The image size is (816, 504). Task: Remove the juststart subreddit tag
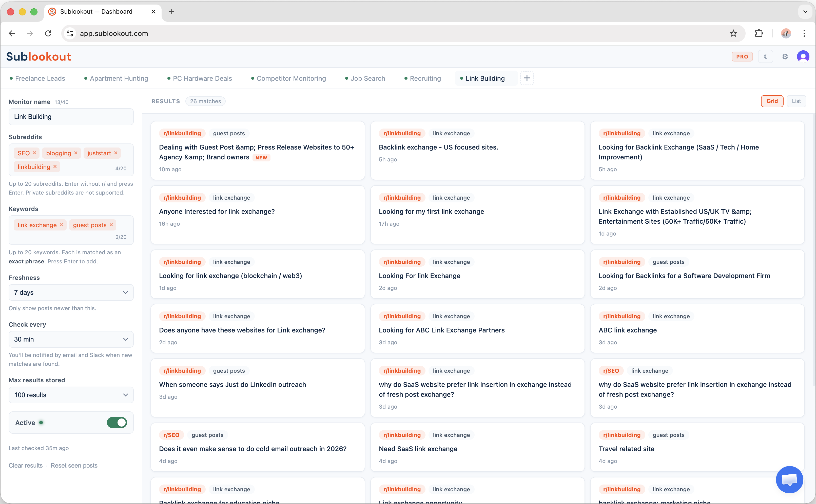[x=116, y=153]
